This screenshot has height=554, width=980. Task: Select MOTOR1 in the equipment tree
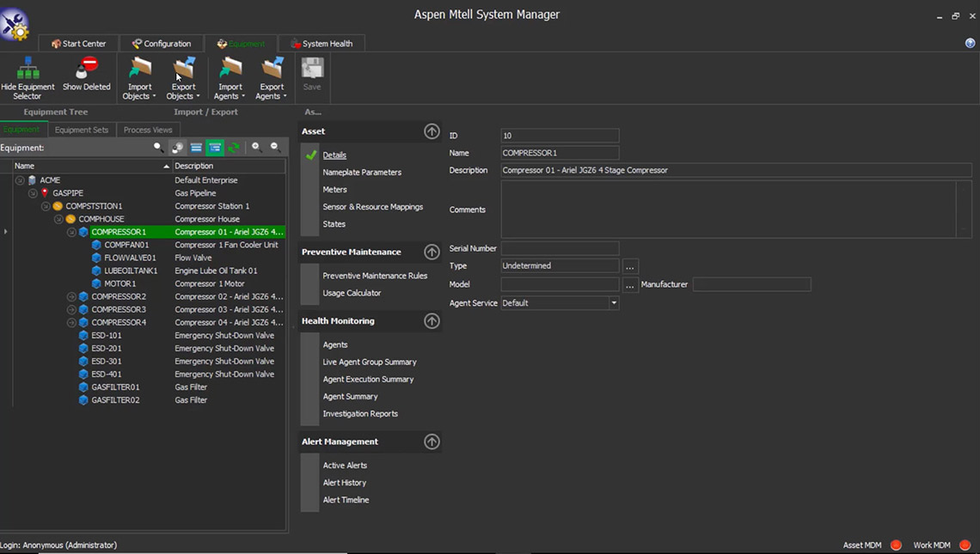click(119, 283)
